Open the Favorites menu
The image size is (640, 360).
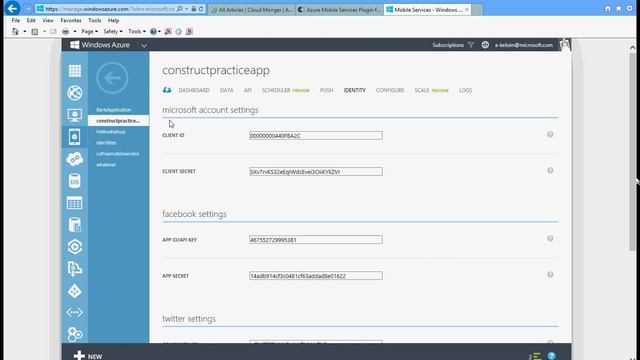click(71, 20)
